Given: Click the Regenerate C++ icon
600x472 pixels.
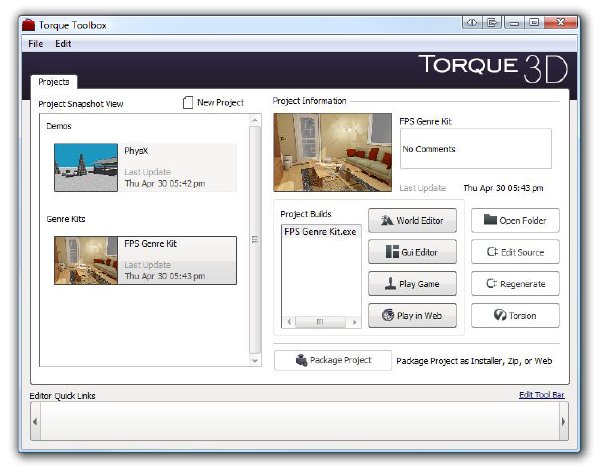Looking at the screenshot, I should coord(491,283).
